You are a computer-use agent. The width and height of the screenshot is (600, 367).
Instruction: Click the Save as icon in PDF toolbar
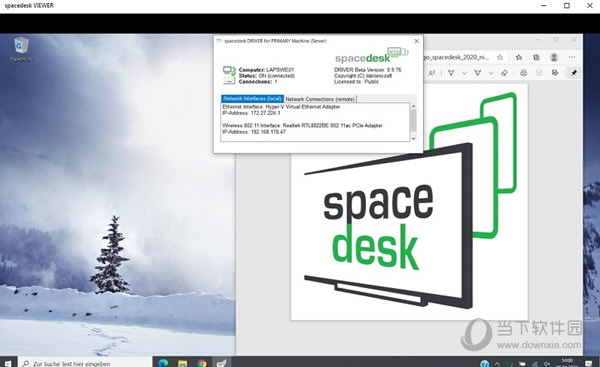[x=555, y=73]
